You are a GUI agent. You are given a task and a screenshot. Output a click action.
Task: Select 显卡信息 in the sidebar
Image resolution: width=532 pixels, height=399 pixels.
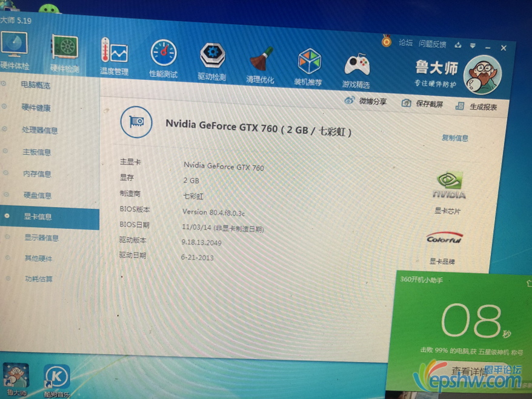coord(50,217)
